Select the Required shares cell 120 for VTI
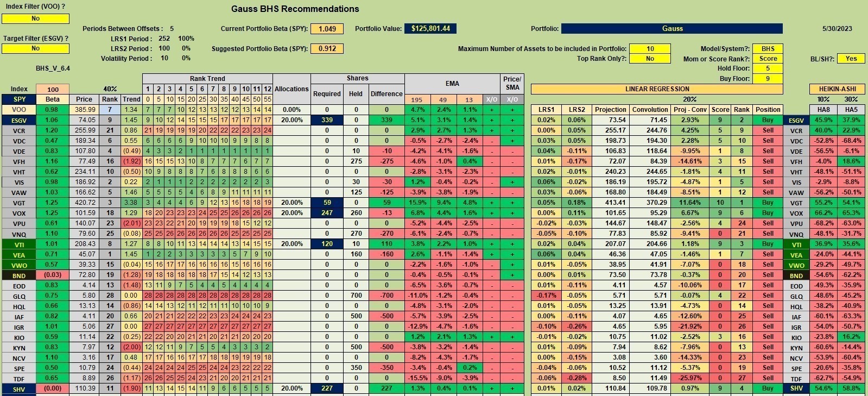This screenshot has height=396, width=868. 327,244
